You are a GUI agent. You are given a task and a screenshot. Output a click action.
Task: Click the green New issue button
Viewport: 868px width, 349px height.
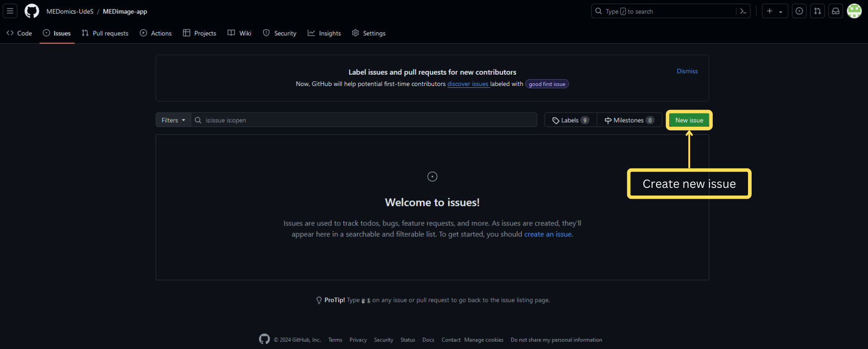(x=689, y=120)
